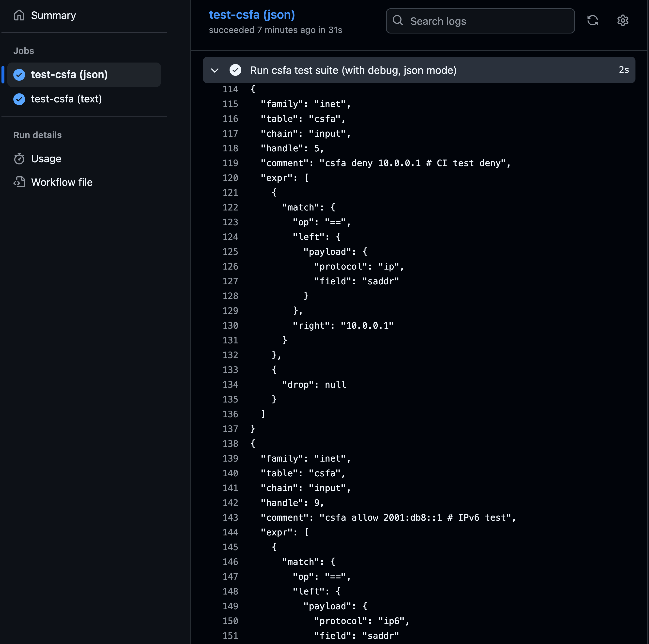Click the "csfa allow 2001:db8::1 # IPv6 test" line
Image resolution: width=649 pixels, height=644 pixels.
click(x=388, y=518)
